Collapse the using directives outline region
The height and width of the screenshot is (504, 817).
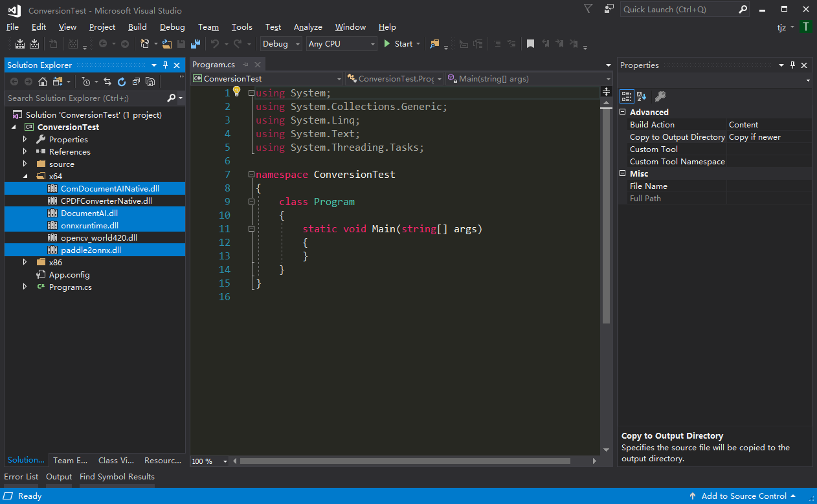(x=251, y=93)
